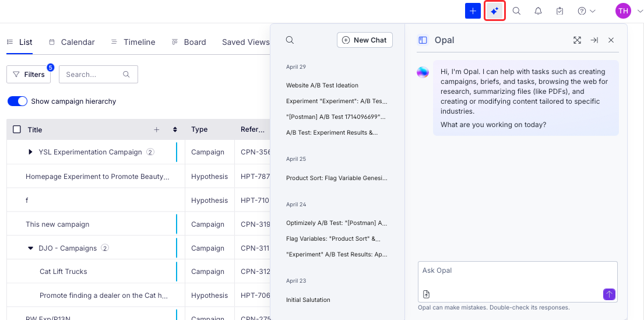
Task: Open the tasks clipboard icon
Action: [560, 11]
